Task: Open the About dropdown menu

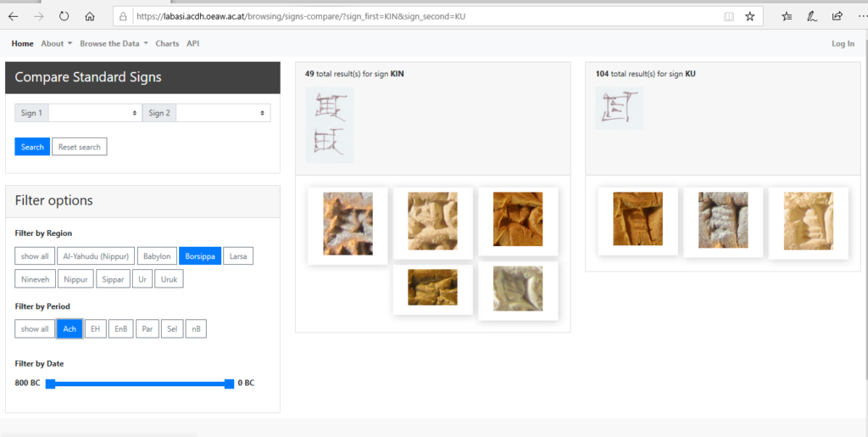Action: click(x=57, y=44)
